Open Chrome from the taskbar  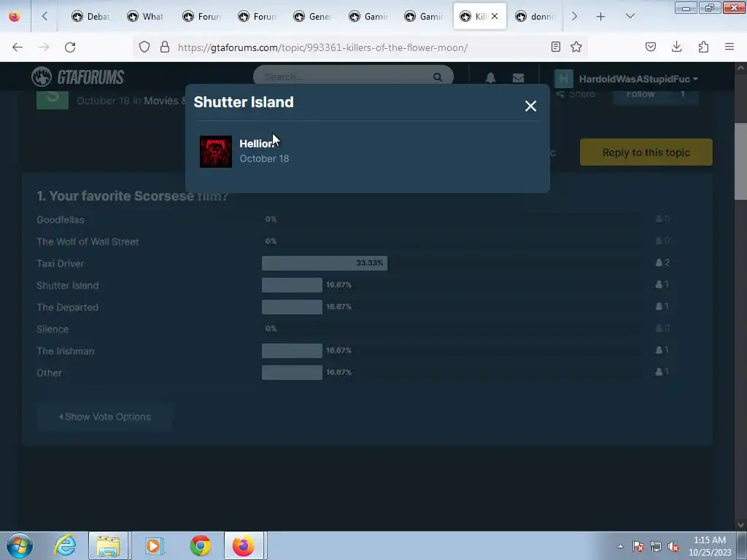[201, 545]
